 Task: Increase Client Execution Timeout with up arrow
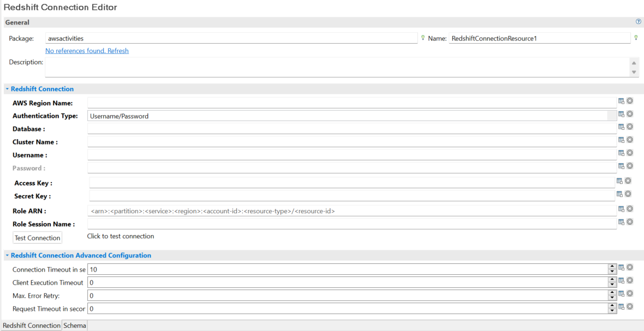tap(612, 280)
